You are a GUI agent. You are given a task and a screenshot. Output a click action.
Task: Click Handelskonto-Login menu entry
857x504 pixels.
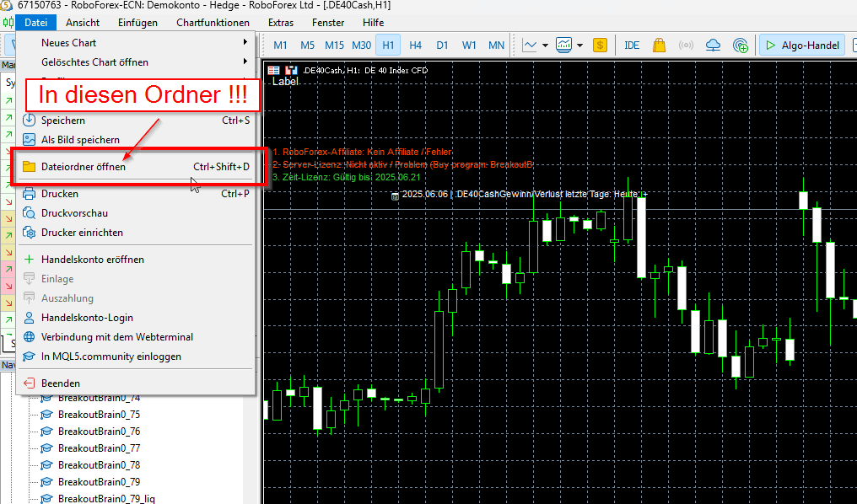point(87,318)
